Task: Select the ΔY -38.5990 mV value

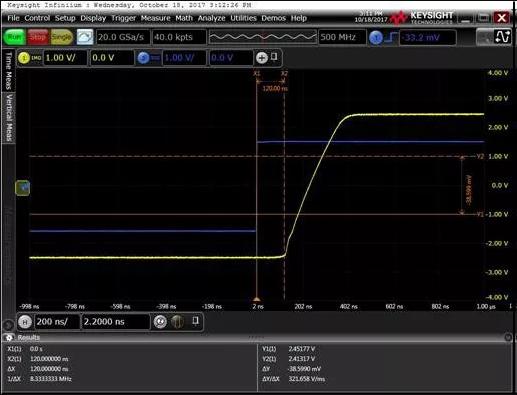Action: pyautogui.click(x=304, y=369)
